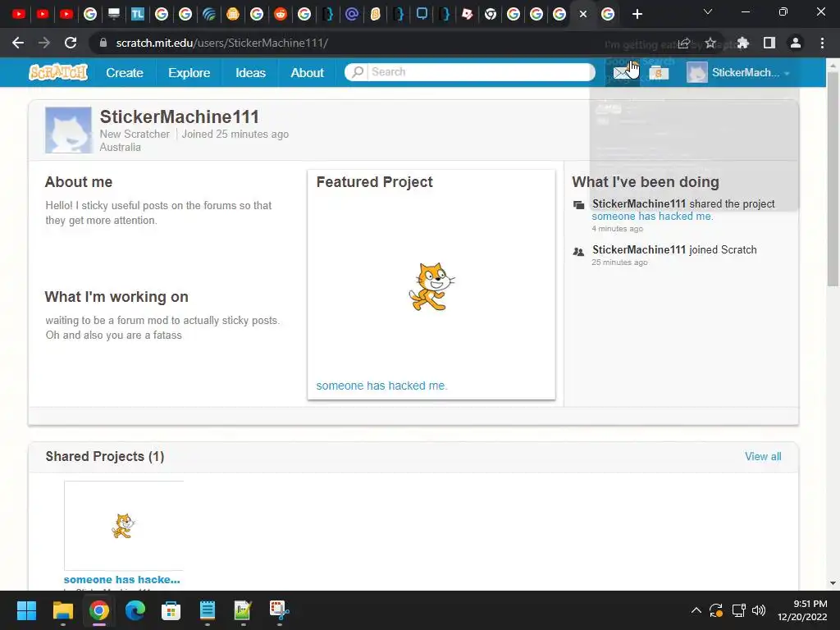Open the Scratch messages envelope icon
Viewport: 840px width, 630px height.
tap(622, 73)
